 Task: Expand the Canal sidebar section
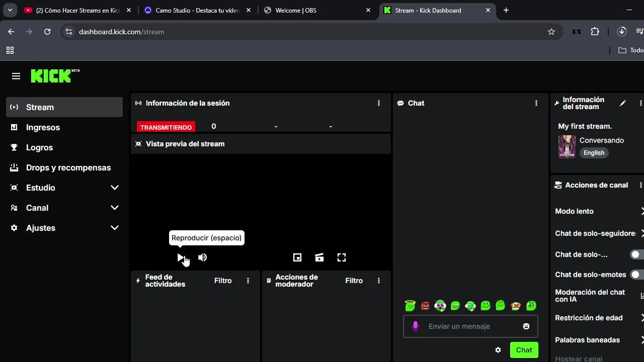115,208
